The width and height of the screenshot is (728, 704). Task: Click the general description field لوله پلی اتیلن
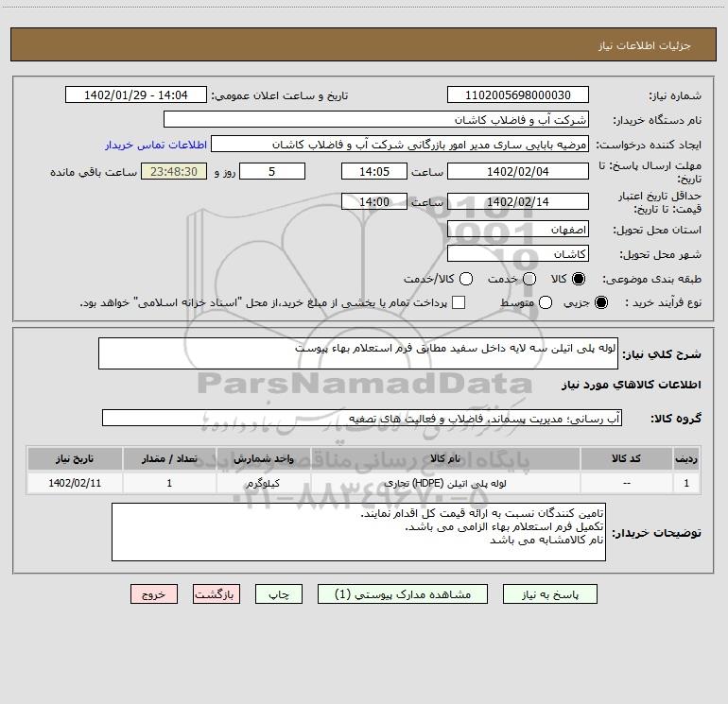(x=358, y=353)
